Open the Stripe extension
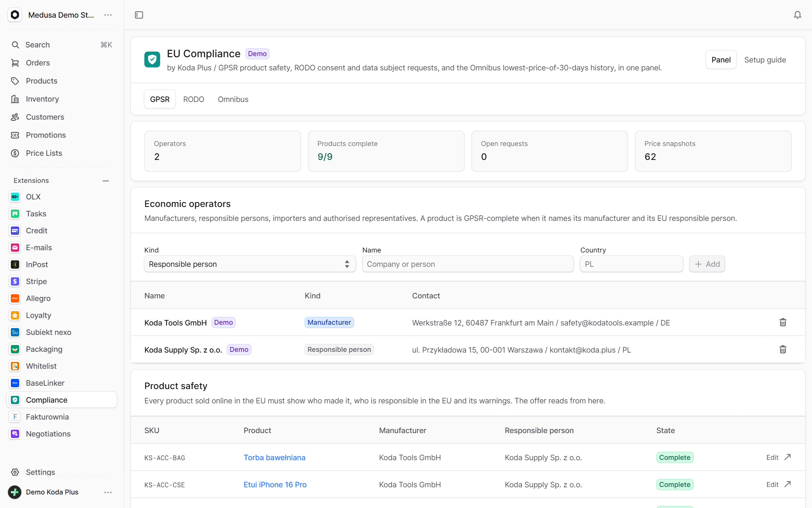Viewport: 812px width, 508px height. (x=62, y=281)
